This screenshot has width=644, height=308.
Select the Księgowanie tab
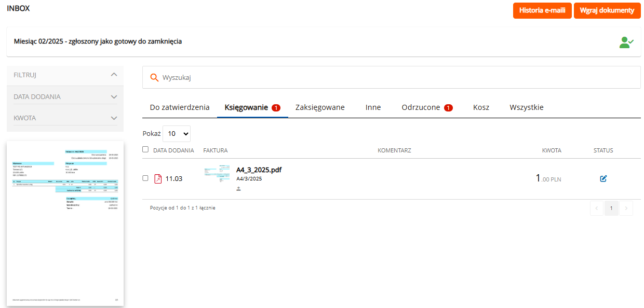252,107
